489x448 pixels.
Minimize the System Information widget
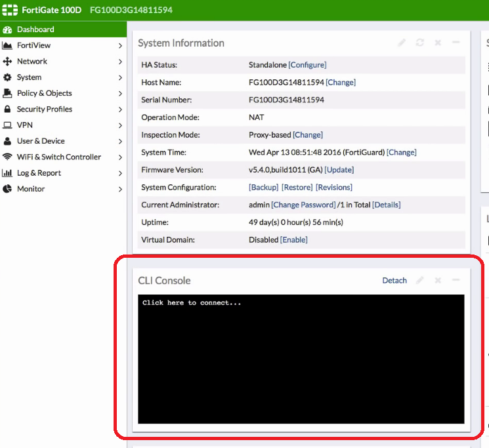tap(456, 42)
